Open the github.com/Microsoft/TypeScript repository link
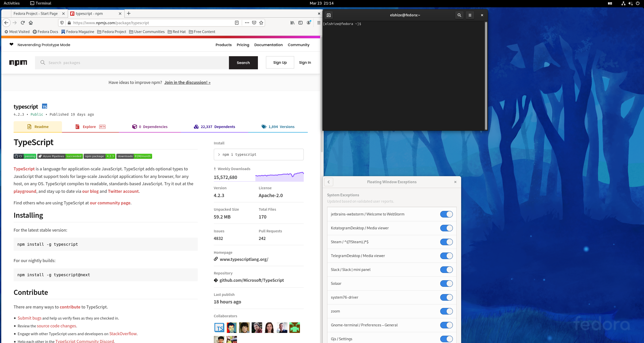644x343 pixels. [252, 280]
